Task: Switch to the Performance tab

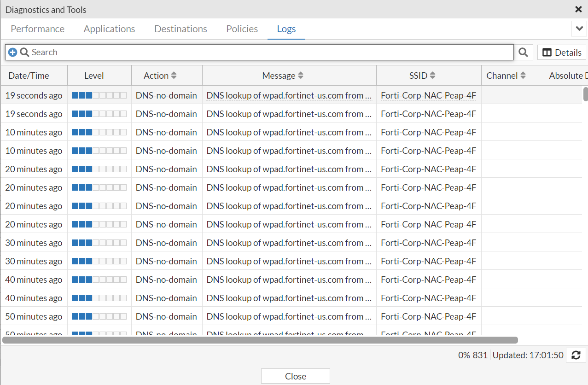Action: tap(37, 29)
